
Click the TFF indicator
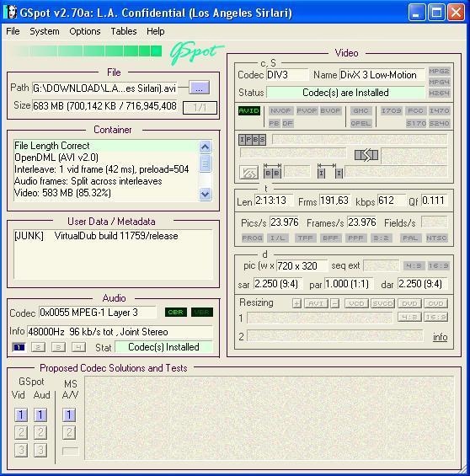coord(305,238)
